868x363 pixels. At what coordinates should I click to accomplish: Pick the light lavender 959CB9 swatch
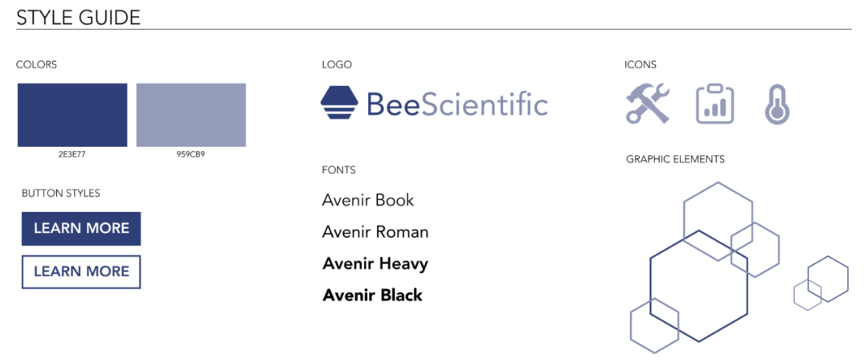[x=190, y=115]
